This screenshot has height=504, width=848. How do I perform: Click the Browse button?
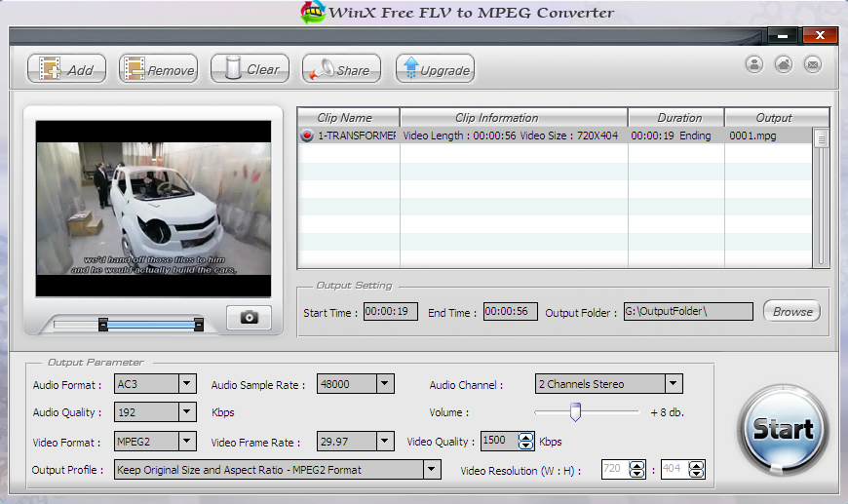(x=791, y=312)
